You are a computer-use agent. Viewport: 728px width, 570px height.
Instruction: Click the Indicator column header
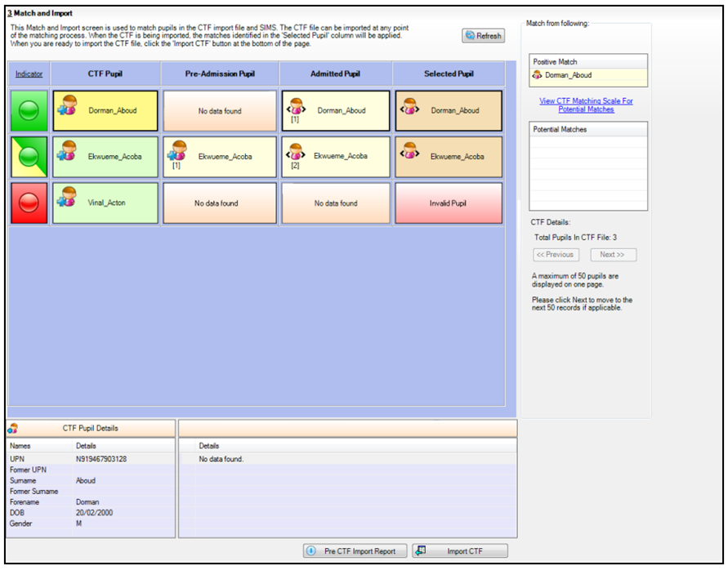coord(29,74)
